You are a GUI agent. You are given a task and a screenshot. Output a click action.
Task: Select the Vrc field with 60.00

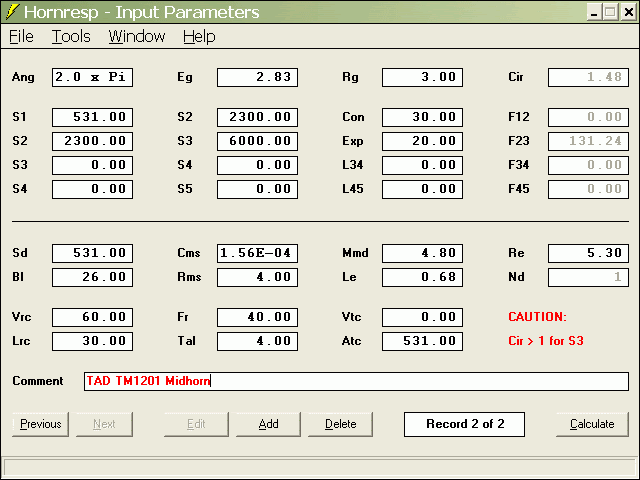[92, 317]
